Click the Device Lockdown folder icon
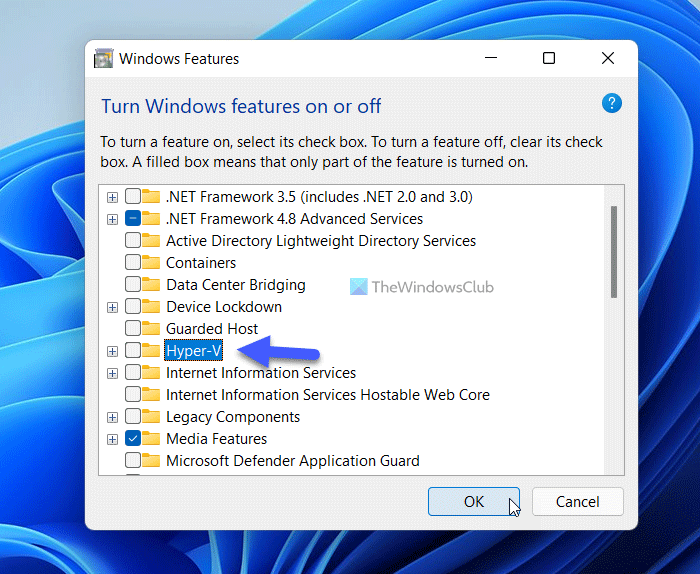This screenshot has width=700, height=574. 151,306
